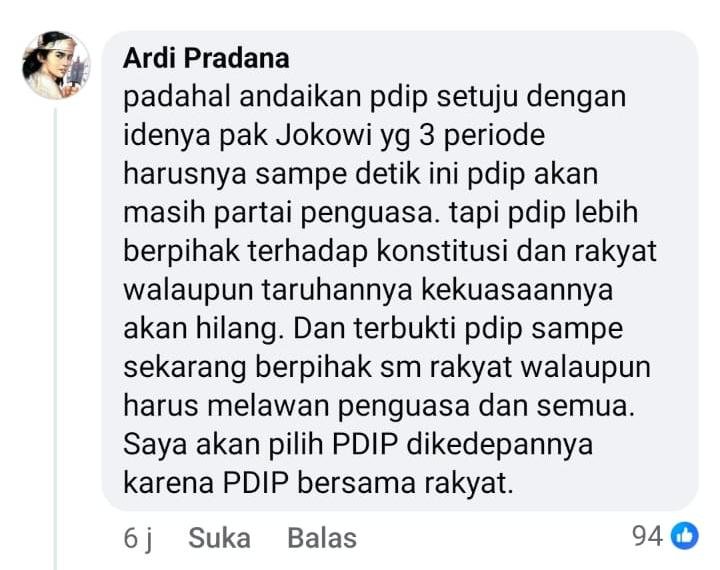Open the list of 94 reactions

(665, 536)
